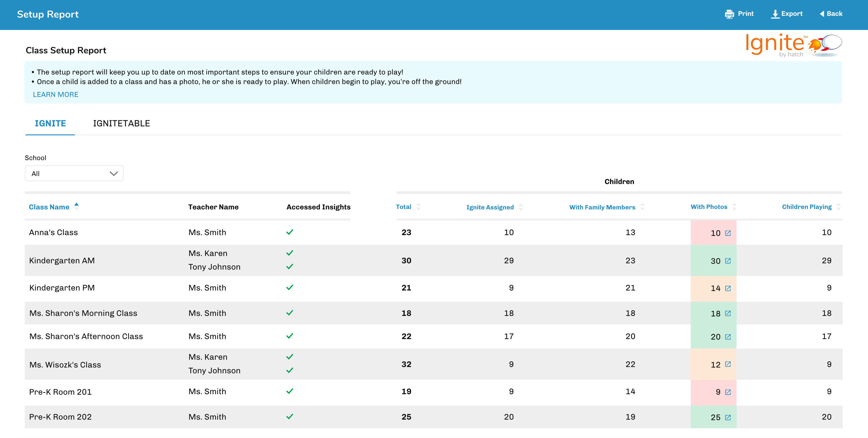Open photos link icon for Pre-K Room 201
Screen dimensions: 868x438
pos(728,392)
